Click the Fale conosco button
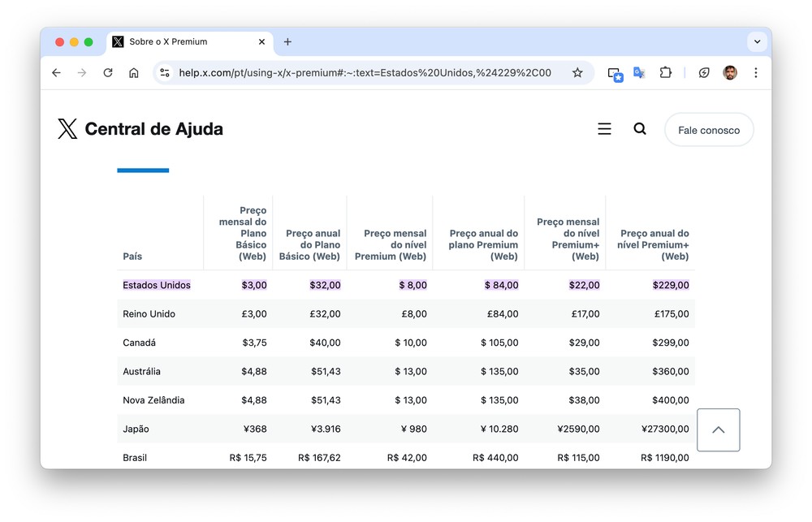 pos(709,130)
